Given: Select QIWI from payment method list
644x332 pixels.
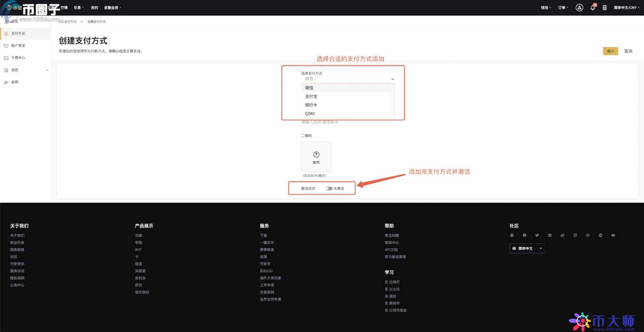Looking at the screenshot, I should pos(346,114).
